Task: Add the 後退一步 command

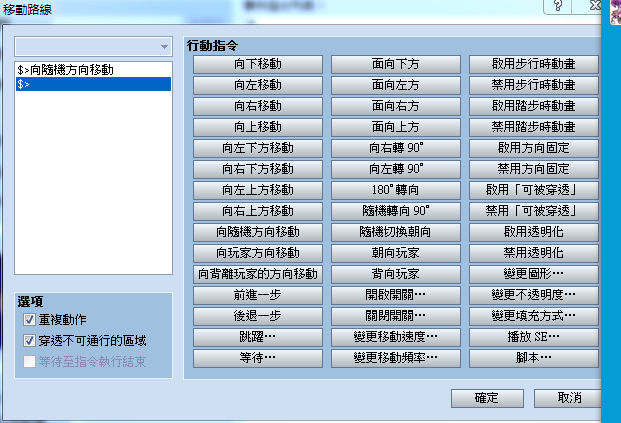Action: point(258,316)
